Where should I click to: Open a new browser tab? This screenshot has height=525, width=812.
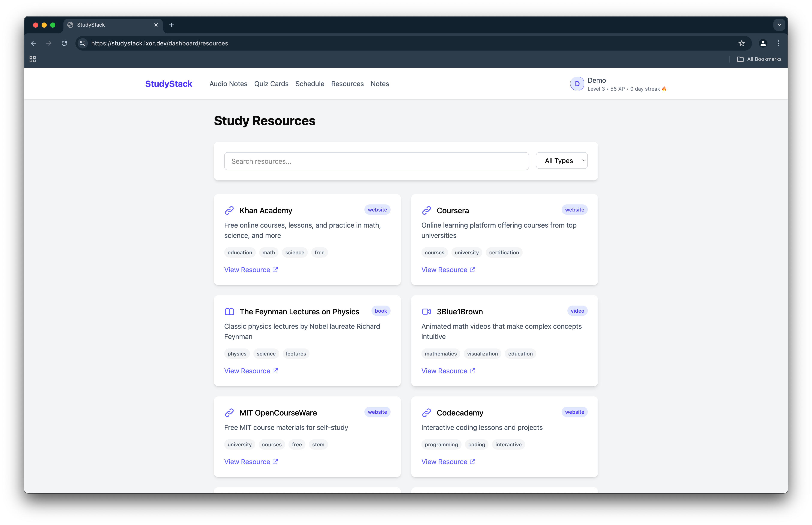coord(171,25)
